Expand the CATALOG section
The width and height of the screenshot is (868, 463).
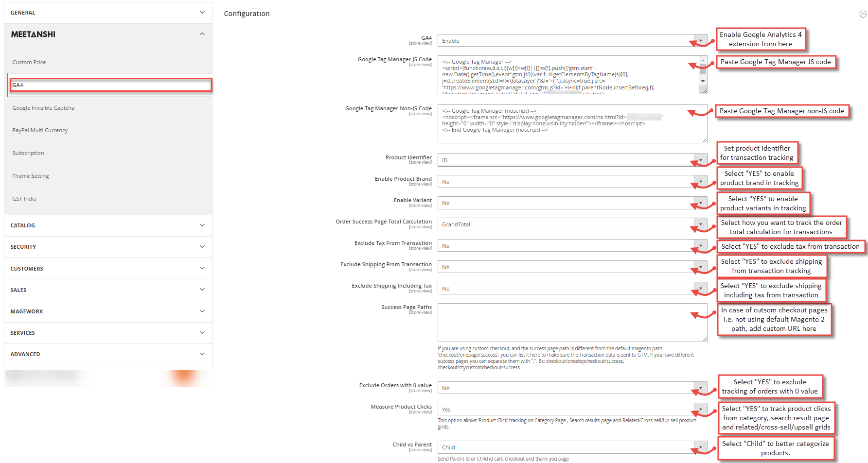point(108,225)
